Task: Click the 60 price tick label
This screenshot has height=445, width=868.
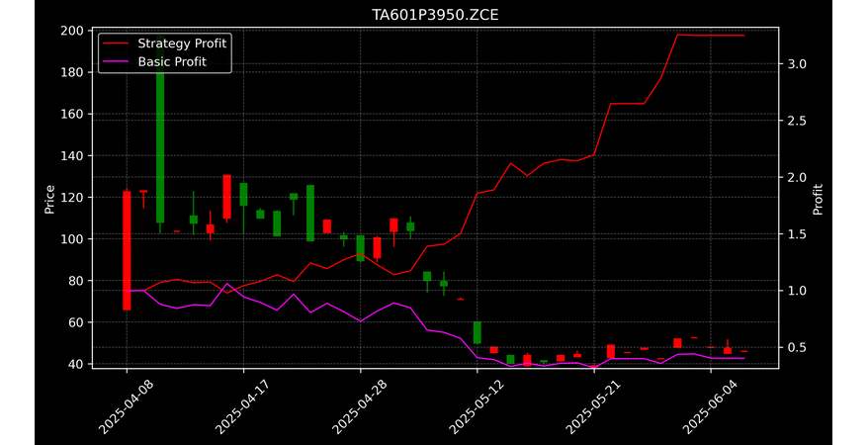Action: point(76,322)
